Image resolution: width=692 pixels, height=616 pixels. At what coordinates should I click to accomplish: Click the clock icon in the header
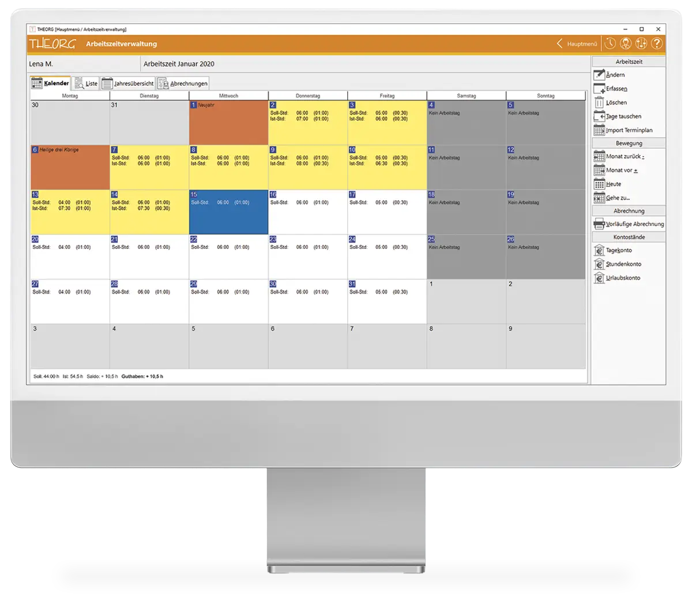(x=610, y=44)
